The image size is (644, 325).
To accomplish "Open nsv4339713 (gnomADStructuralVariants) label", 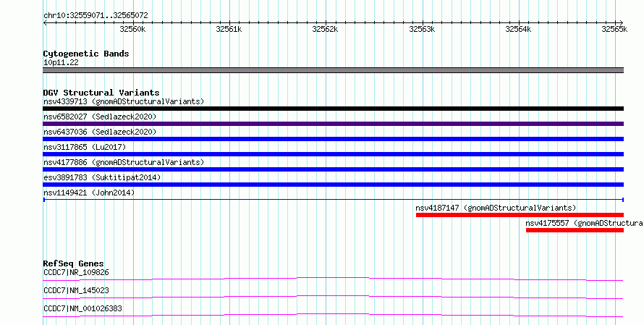I will (124, 101).
